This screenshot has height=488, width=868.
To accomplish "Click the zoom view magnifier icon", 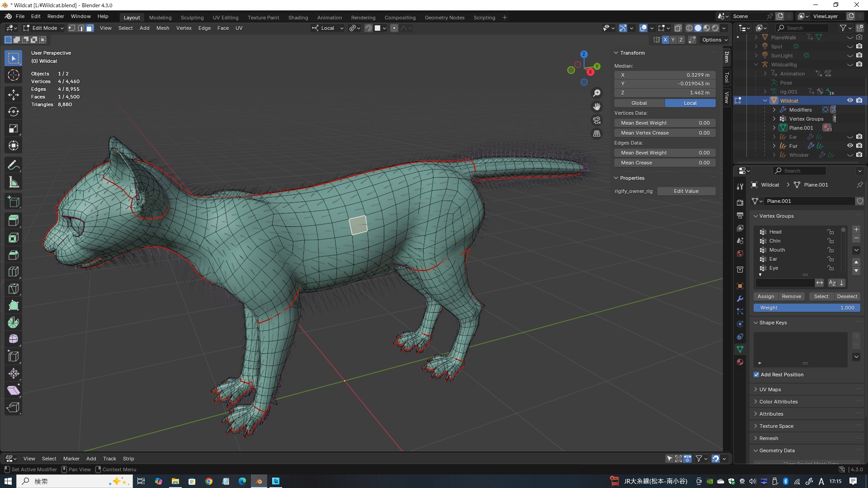I will (597, 93).
